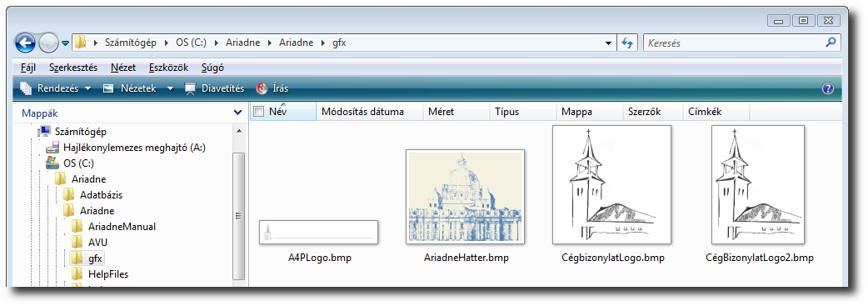Select HelpFiles folder in the tree

[108, 273]
